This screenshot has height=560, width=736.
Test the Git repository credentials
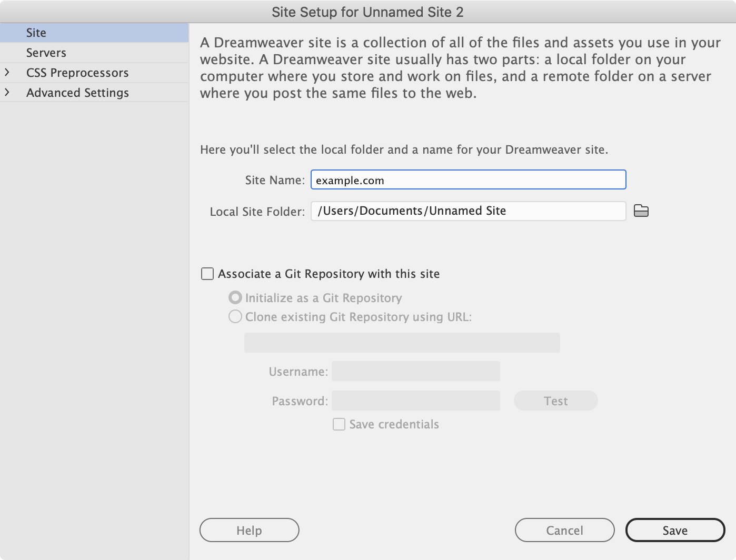[555, 401]
